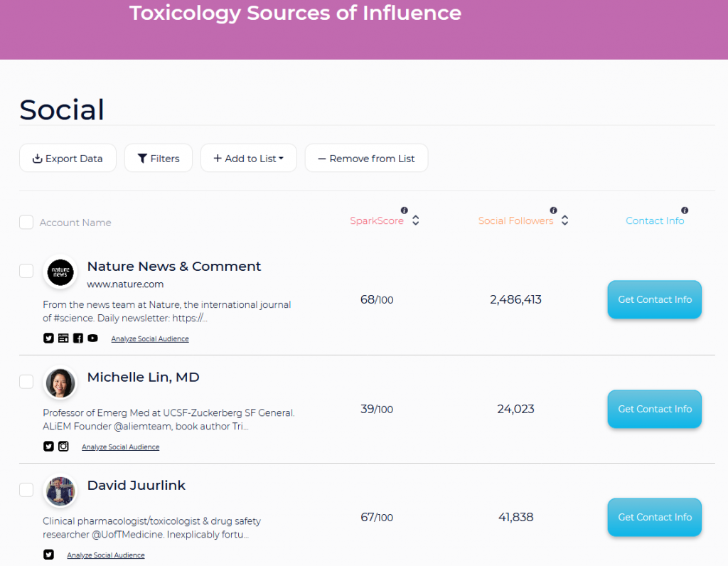Screen dimensions: 728x566
Task: Select the 24,023 followers value
Action: coord(516,409)
